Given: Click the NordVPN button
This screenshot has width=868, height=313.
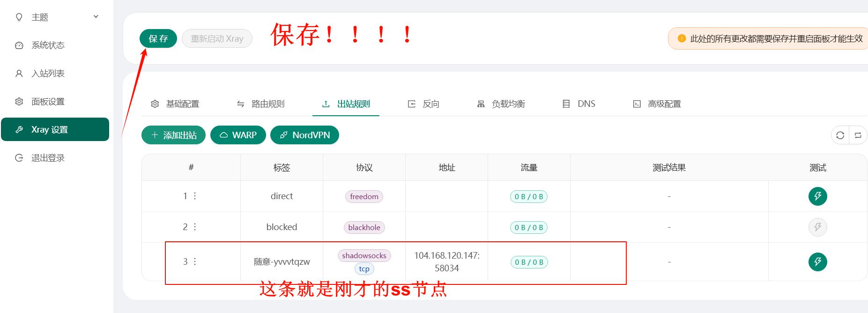Looking at the screenshot, I should point(304,135).
